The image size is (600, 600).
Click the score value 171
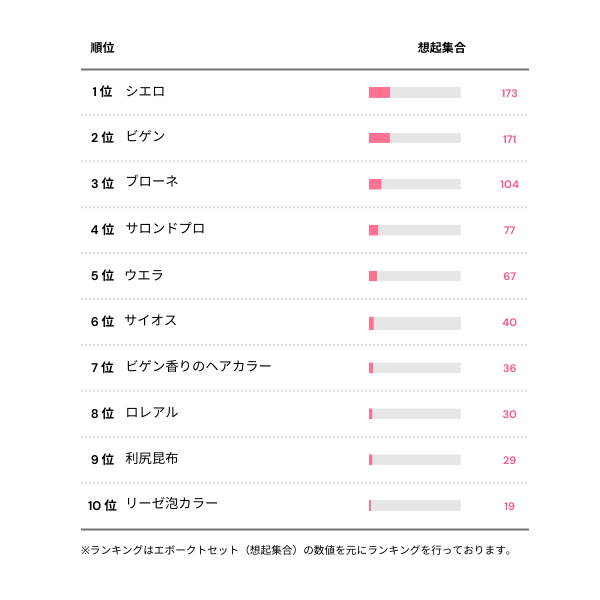pyautogui.click(x=509, y=139)
